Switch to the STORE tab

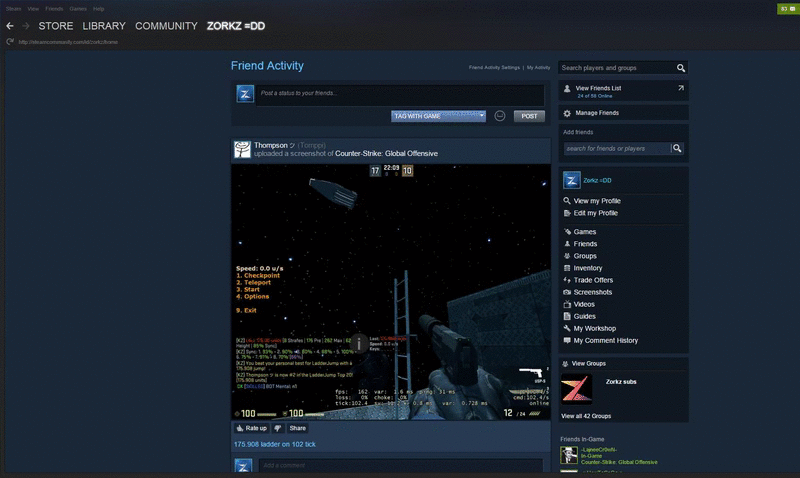click(56, 26)
